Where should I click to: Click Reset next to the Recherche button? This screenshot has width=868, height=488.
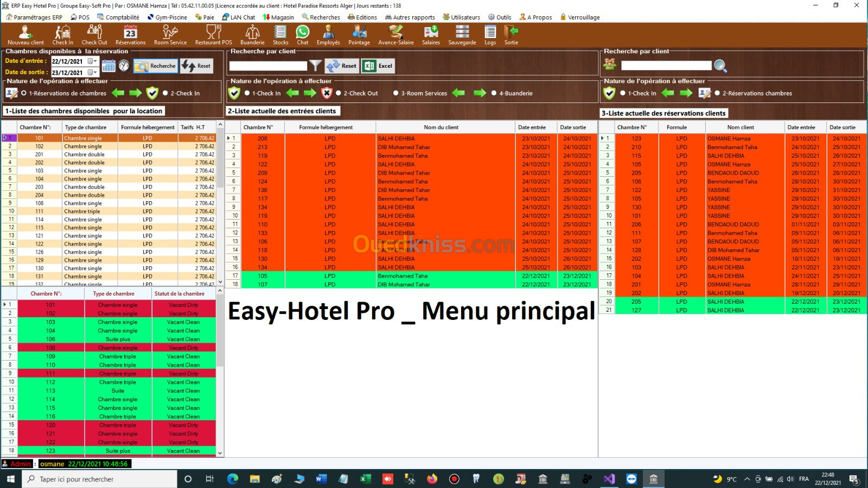click(197, 66)
